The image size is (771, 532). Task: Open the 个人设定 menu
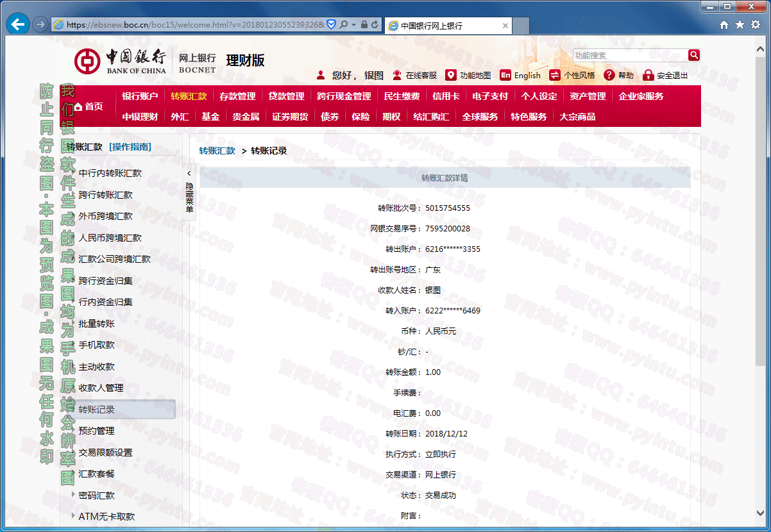[x=539, y=96]
